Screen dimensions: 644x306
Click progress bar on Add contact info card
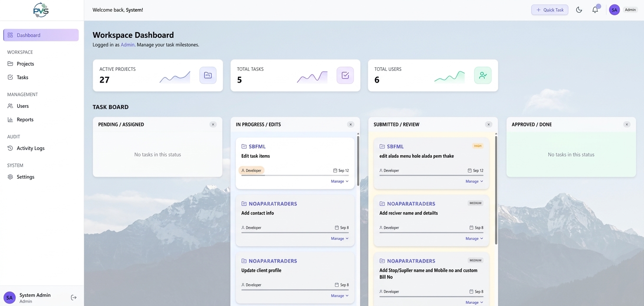[295, 233]
